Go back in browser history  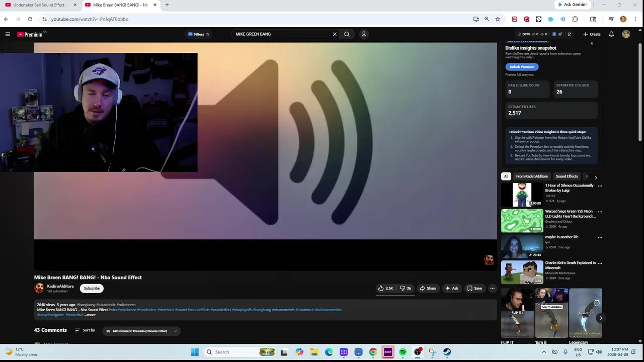(6, 19)
